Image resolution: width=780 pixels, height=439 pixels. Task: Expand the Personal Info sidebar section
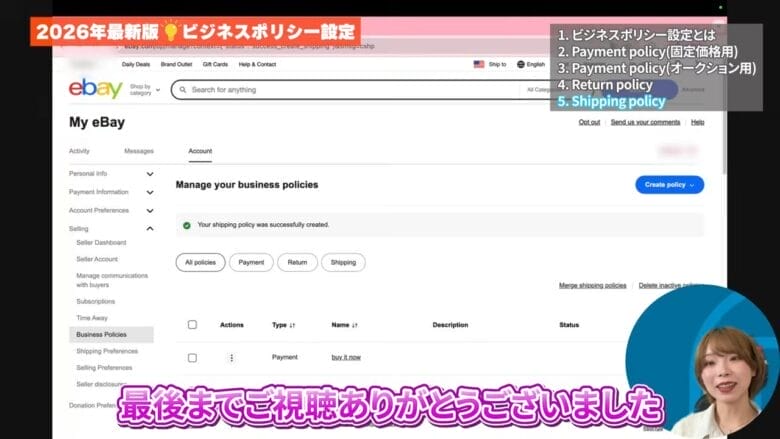(149, 173)
